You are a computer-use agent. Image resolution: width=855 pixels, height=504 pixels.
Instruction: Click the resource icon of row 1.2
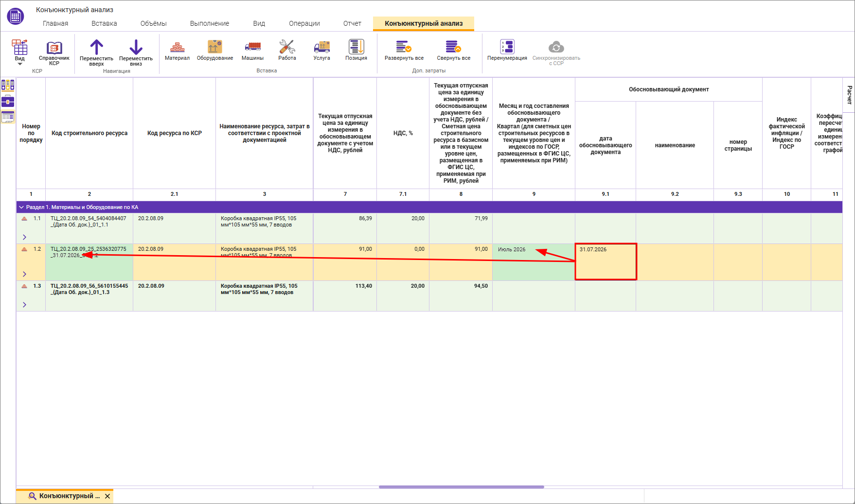24,249
